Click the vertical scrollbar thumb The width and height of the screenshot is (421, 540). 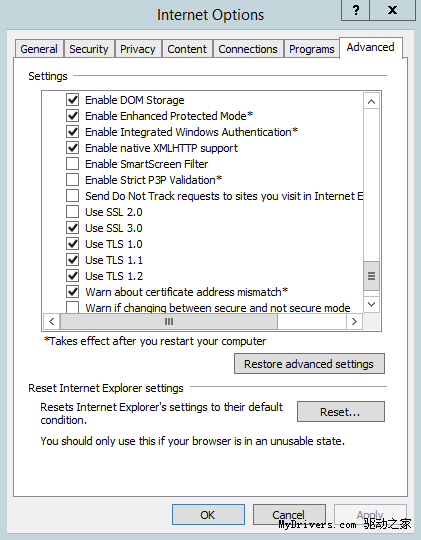click(371, 276)
